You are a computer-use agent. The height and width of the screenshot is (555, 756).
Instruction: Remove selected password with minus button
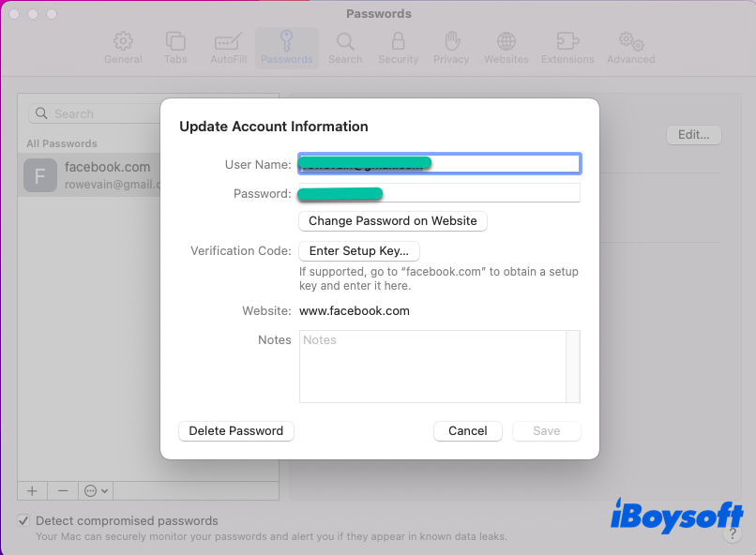click(63, 491)
